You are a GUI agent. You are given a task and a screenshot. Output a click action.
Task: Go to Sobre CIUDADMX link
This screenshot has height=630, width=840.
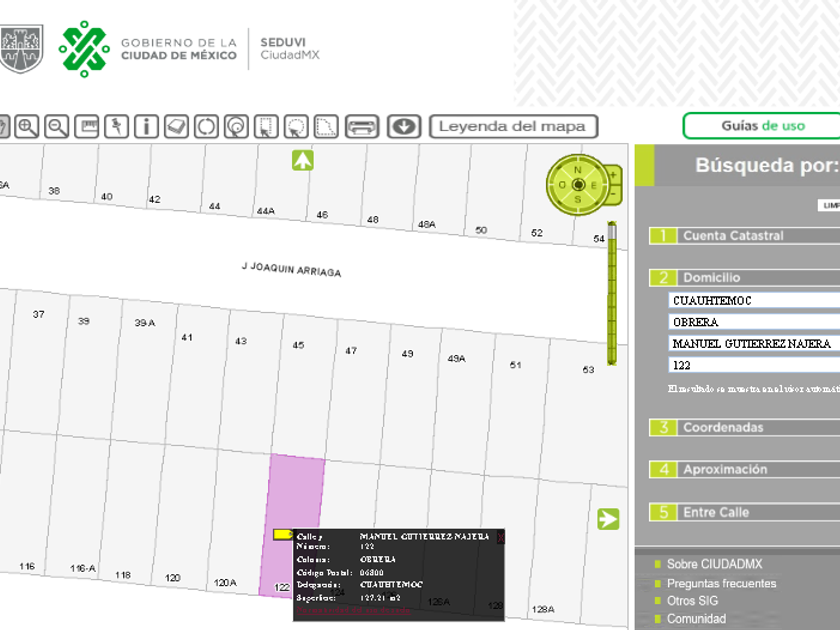click(x=714, y=564)
